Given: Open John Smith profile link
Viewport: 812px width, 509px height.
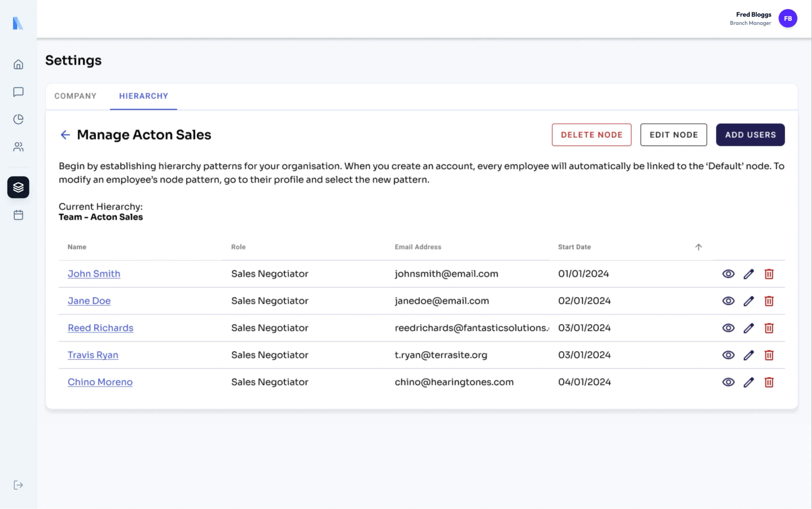Looking at the screenshot, I should tap(94, 274).
